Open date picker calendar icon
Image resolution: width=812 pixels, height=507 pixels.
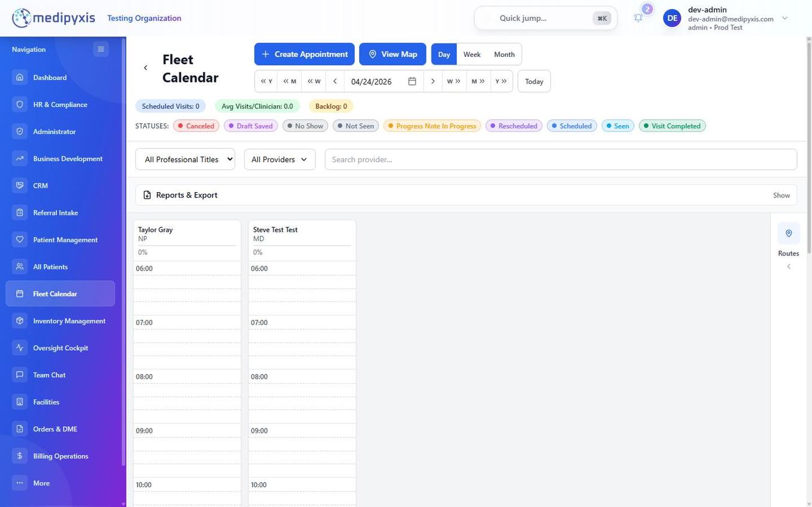click(412, 81)
